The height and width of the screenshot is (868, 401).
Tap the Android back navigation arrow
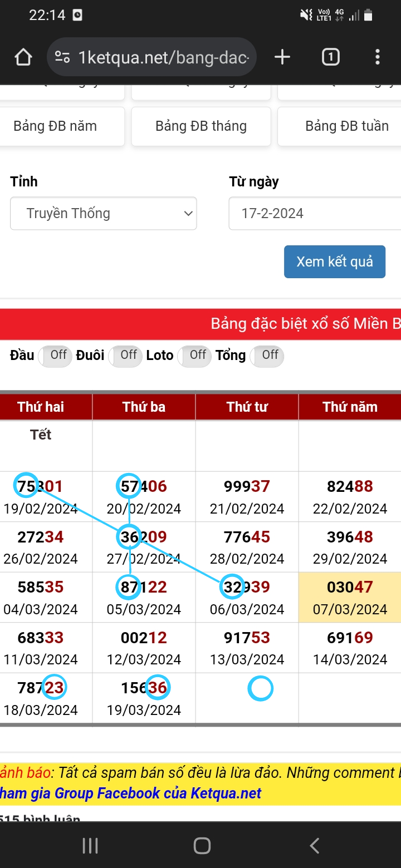click(315, 846)
